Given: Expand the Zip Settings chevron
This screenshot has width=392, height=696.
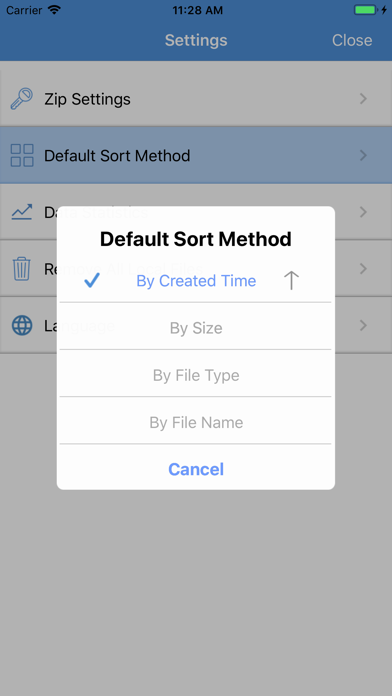Looking at the screenshot, I should pyautogui.click(x=363, y=99).
